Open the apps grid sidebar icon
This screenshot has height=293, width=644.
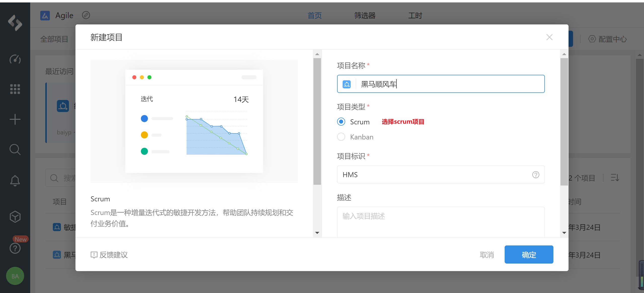[x=15, y=89]
